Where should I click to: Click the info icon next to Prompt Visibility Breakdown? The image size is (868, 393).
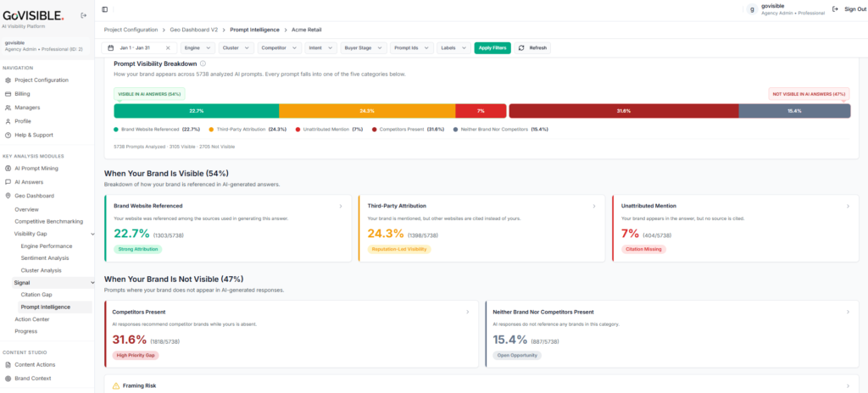pos(203,64)
